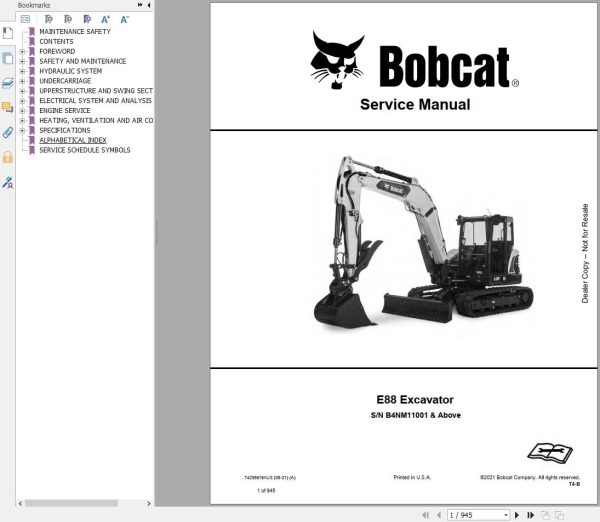This screenshot has height=522, width=600.
Task: Expand the HYDRAULIC SYSTEM bookmark
Action: [22, 71]
